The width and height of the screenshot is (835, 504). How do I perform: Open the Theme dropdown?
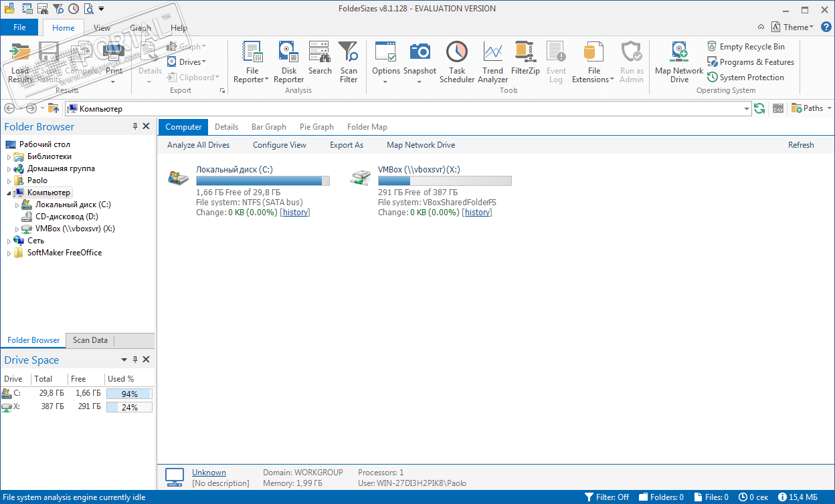(793, 27)
